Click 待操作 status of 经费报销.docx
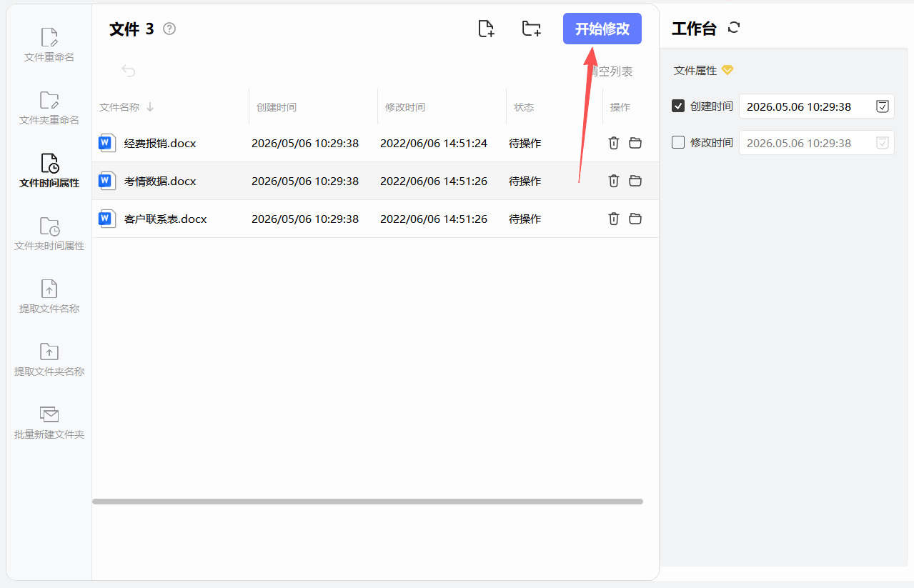Viewport: 914px width, 588px height. [x=525, y=143]
